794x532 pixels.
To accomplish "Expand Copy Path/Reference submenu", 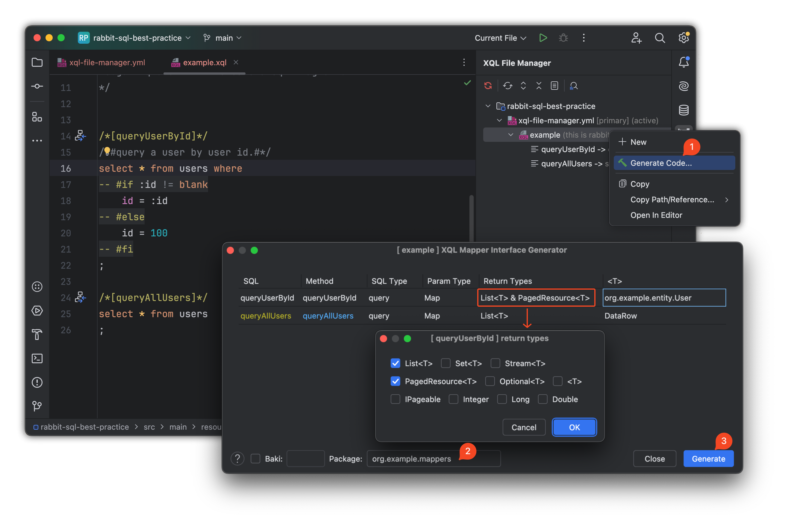I will coord(674,200).
